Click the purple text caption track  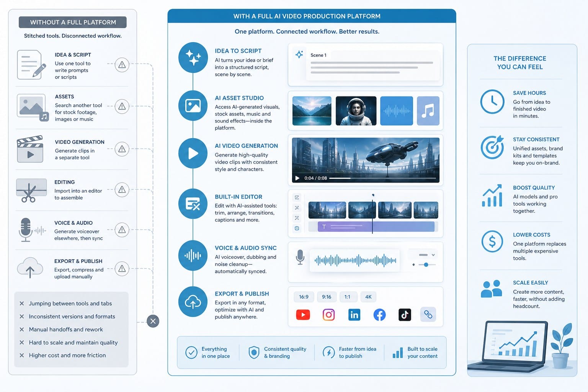pyautogui.click(x=376, y=227)
